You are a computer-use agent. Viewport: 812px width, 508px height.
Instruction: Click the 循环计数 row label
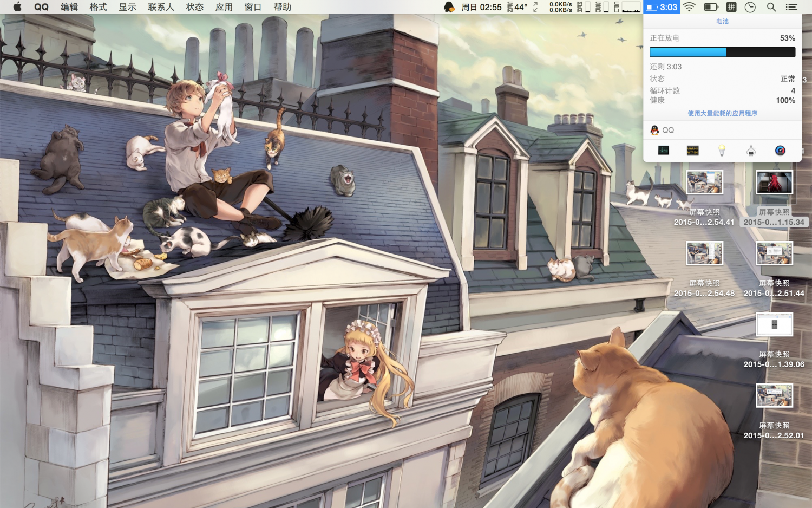pyautogui.click(x=665, y=90)
